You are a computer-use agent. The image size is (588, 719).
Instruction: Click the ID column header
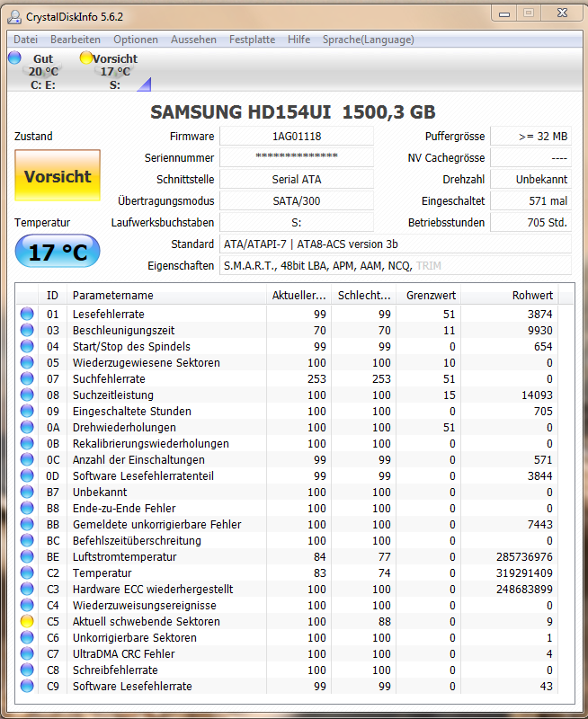(52, 296)
